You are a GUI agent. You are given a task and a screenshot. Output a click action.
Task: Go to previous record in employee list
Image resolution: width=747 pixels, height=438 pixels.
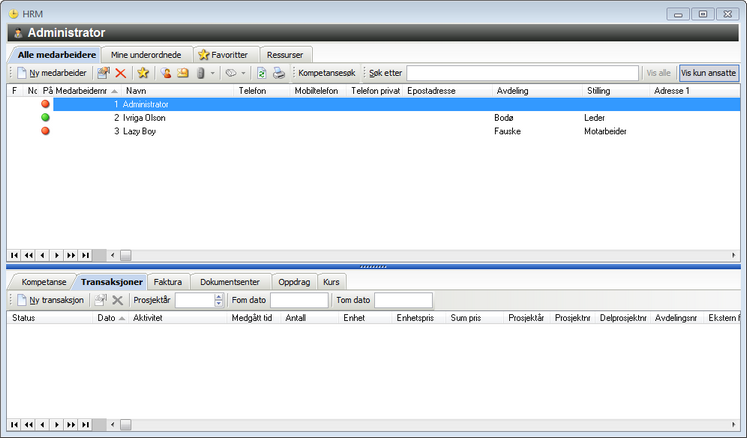pyautogui.click(x=42, y=255)
